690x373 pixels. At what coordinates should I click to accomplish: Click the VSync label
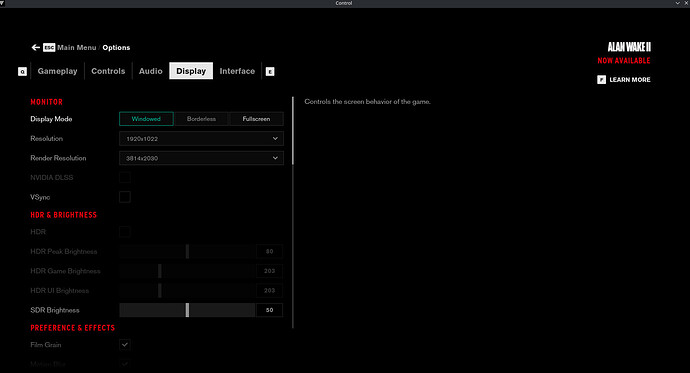(x=40, y=197)
